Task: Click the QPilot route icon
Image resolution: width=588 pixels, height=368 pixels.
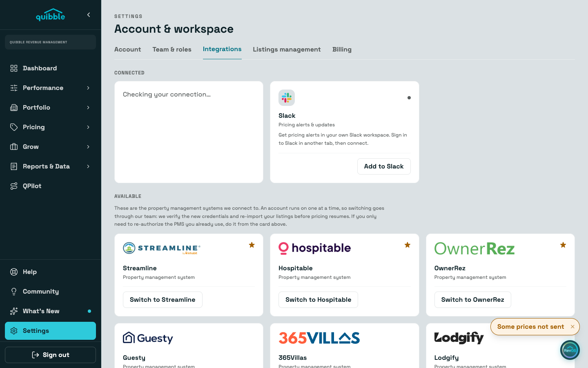Action: [14, 186]
